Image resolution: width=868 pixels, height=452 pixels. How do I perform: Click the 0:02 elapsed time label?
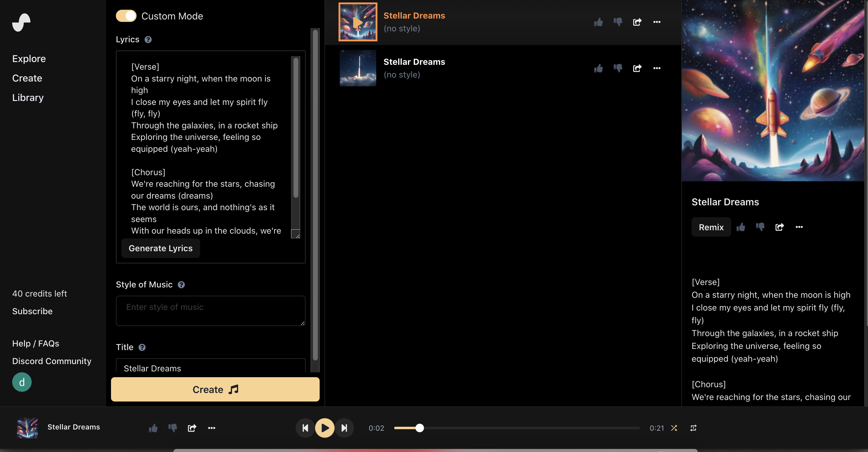tap(377, 428)
